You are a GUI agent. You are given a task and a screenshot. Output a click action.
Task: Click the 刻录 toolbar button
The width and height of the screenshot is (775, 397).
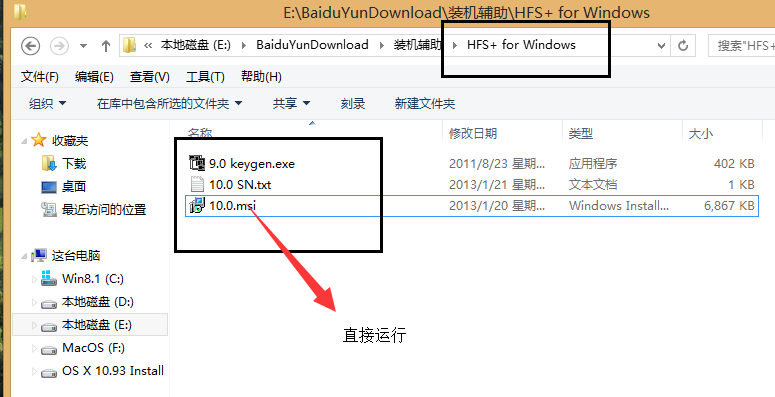[x=353, y=103]
